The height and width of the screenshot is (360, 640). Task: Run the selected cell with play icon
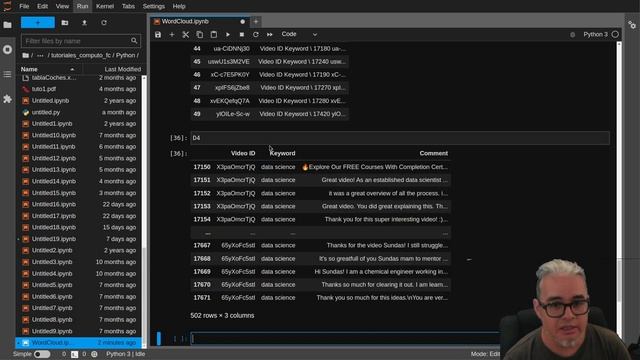pyautogui.click(x=228, y=35)
